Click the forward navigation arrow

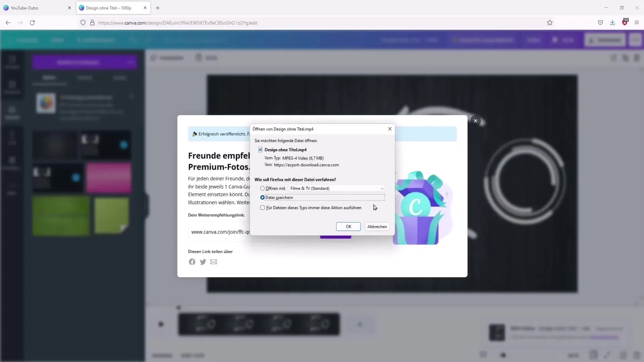(x=20, y=23)
